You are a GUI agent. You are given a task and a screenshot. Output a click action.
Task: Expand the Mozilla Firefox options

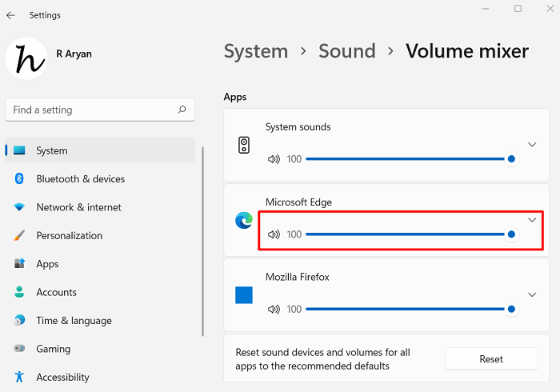(532, 294)
